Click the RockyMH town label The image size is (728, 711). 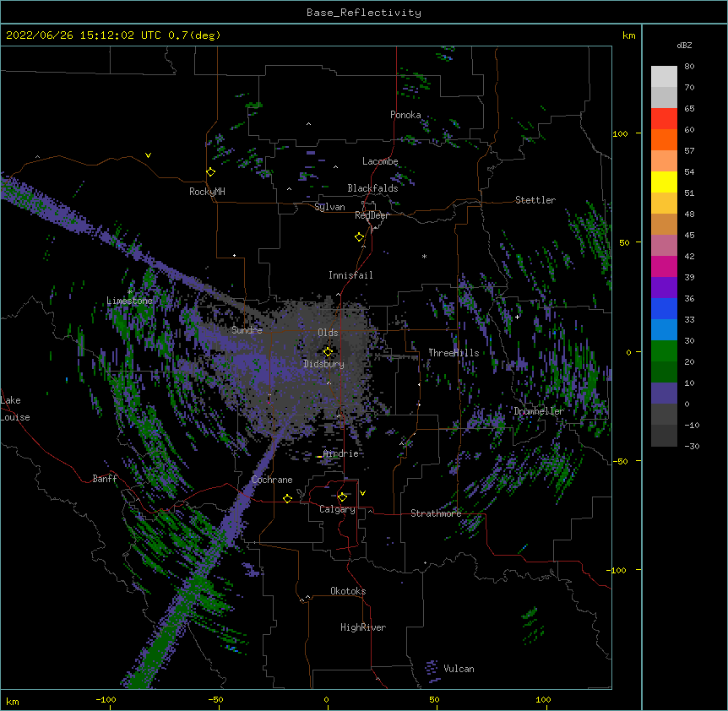click(207, 192)
